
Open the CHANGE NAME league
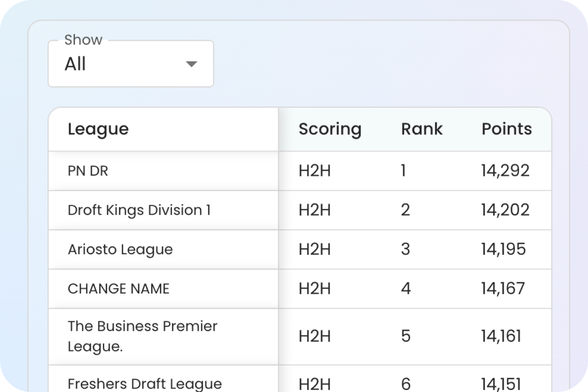tap(119, 289)
